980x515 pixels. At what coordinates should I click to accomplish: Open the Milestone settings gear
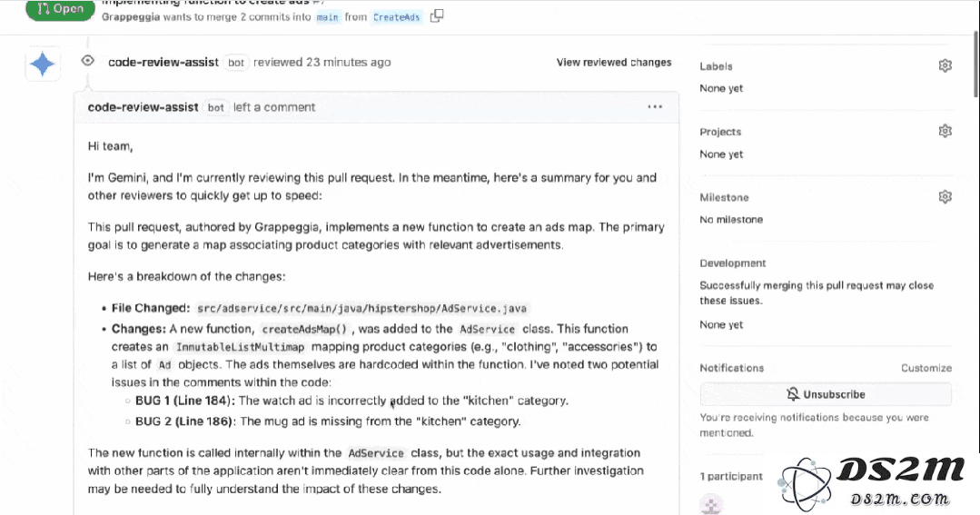945,197
